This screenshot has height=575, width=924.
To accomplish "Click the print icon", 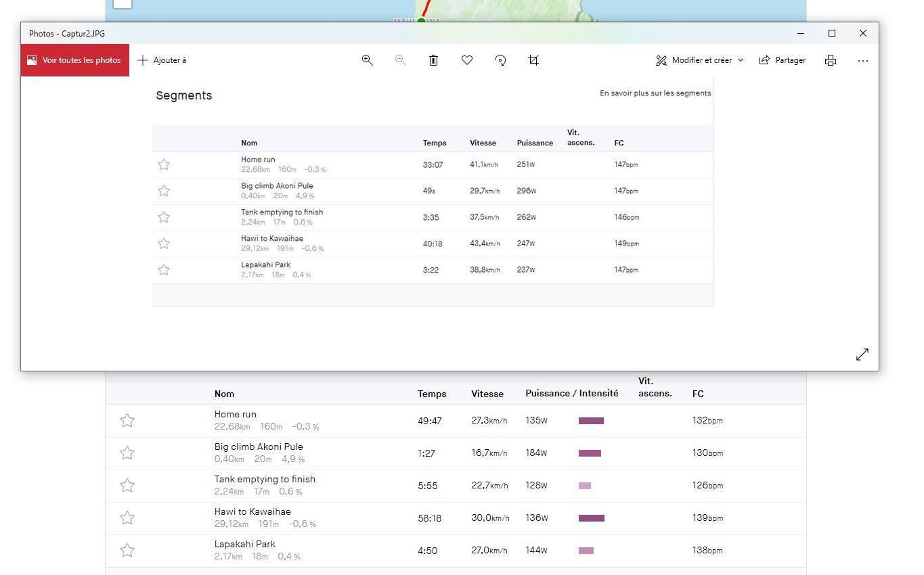I will [831, 60].
